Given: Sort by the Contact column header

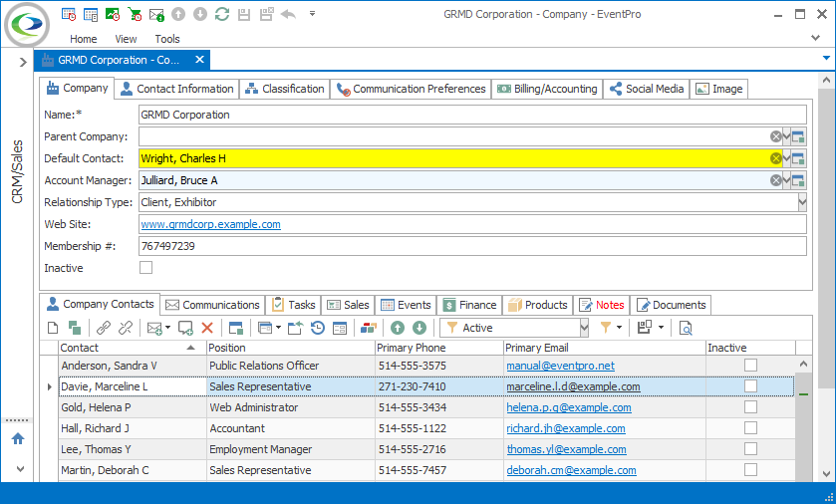Looking at the screenshot, I should [x=133, y=348].
